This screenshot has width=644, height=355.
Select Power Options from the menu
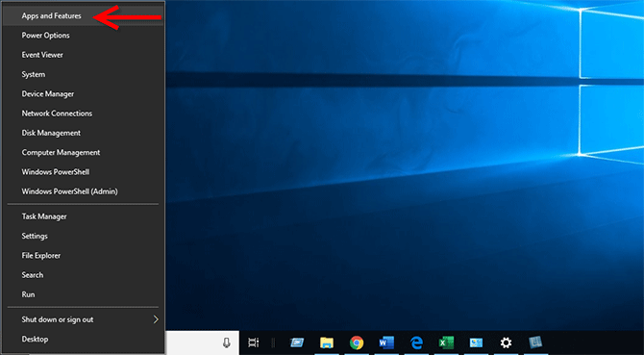[84, 36]
